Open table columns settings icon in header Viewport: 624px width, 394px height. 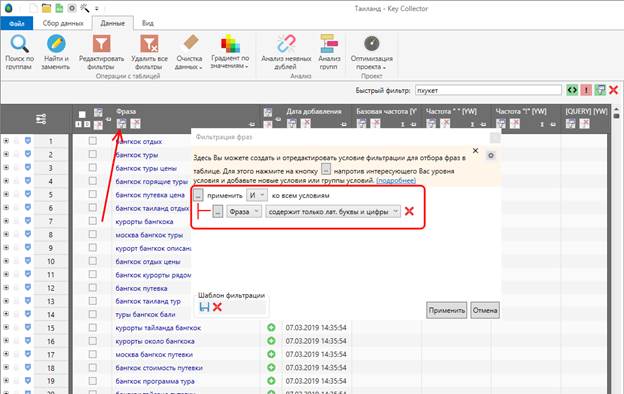click(41, 119)
